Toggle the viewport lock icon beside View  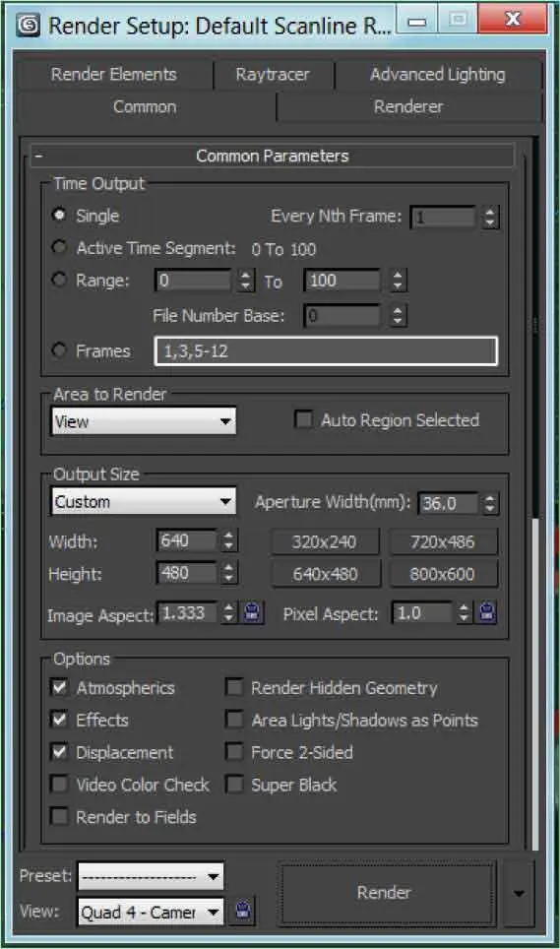[243, 911]
